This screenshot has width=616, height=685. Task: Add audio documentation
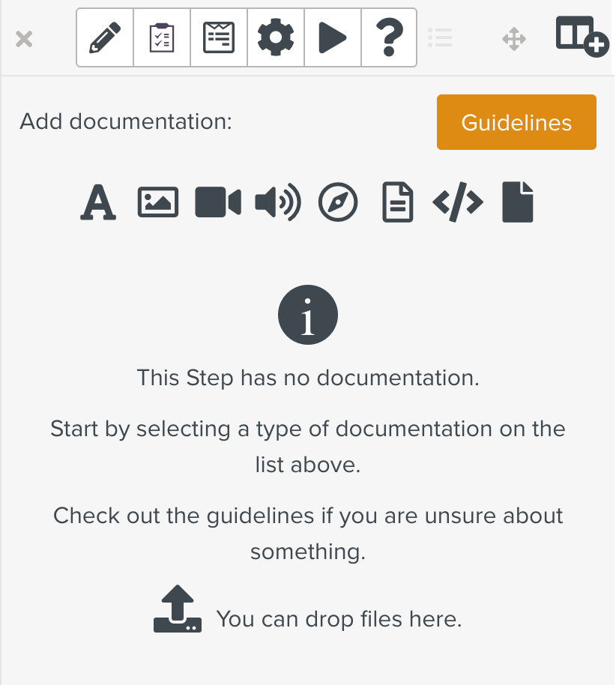277,202
